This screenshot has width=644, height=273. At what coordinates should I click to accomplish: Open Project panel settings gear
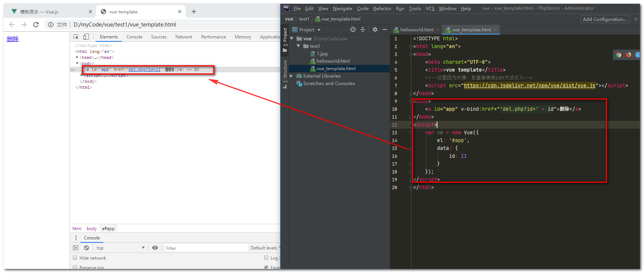375,29
